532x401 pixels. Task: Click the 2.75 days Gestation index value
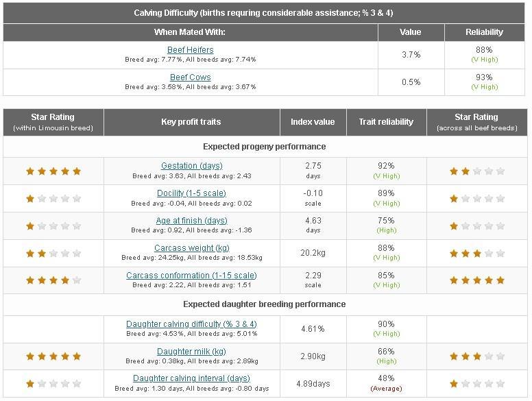[313, 170]
